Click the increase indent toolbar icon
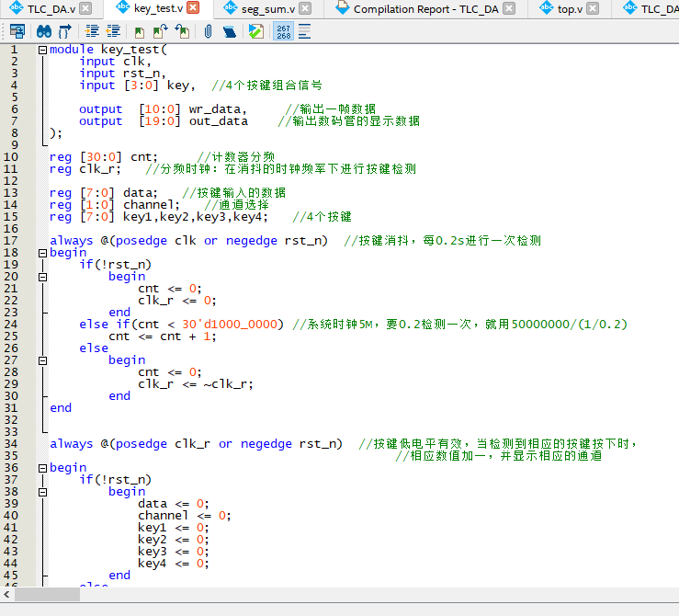This screenshot has height=616, width=679. (x=91, y=31)
